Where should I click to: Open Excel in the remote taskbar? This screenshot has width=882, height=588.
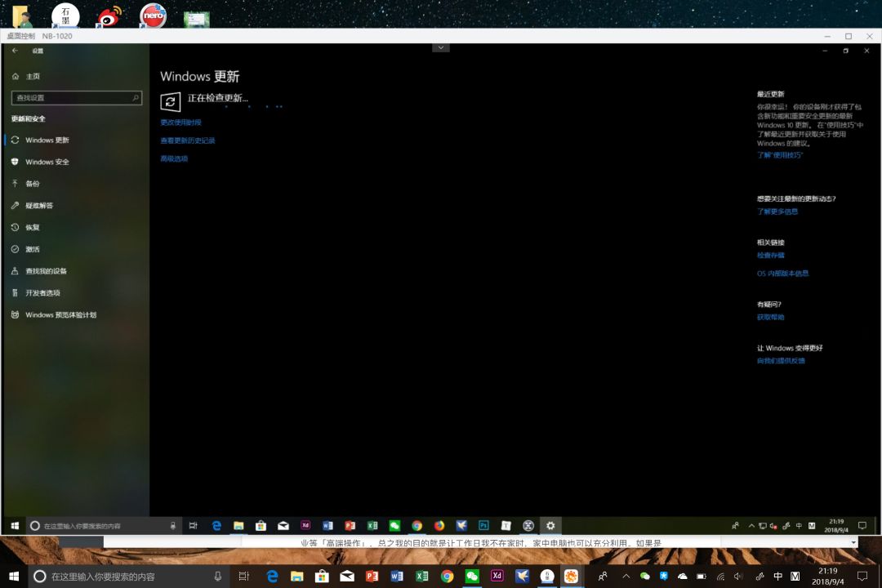click(372, 526)
